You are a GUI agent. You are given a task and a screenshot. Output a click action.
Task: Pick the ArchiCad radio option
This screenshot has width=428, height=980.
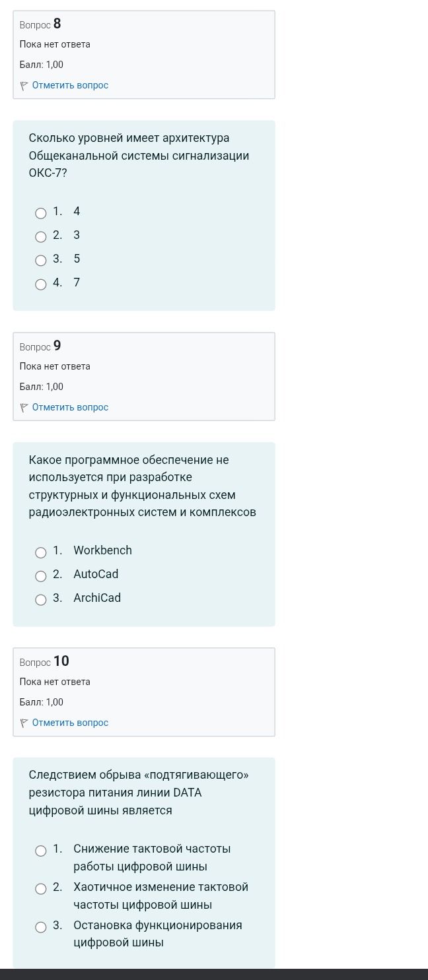coord(42,600)
